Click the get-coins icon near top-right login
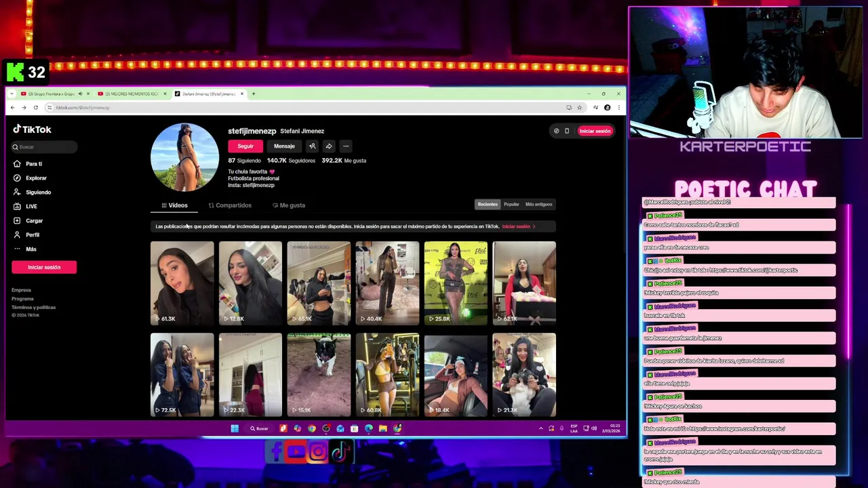Screen dimensions: 868x488 556,131
